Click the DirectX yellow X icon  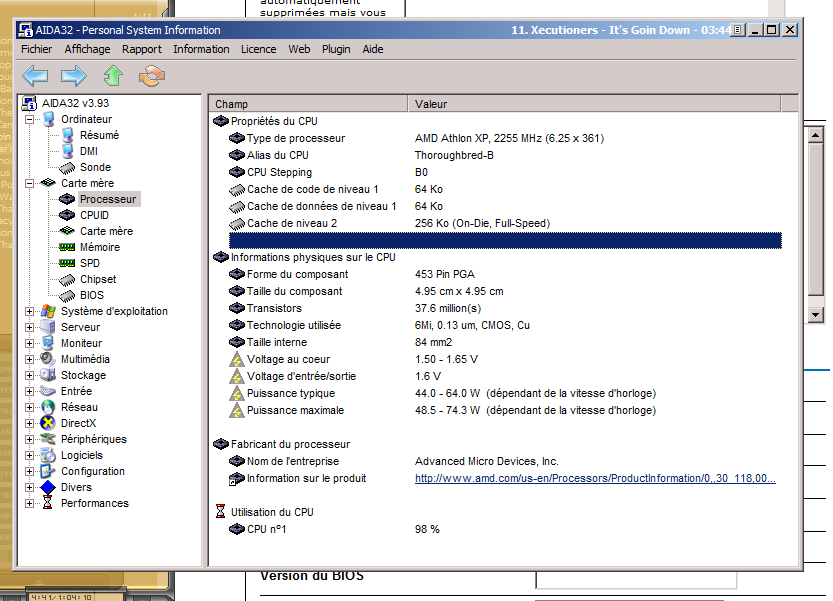pyautogui.click(x=48, y=423)
